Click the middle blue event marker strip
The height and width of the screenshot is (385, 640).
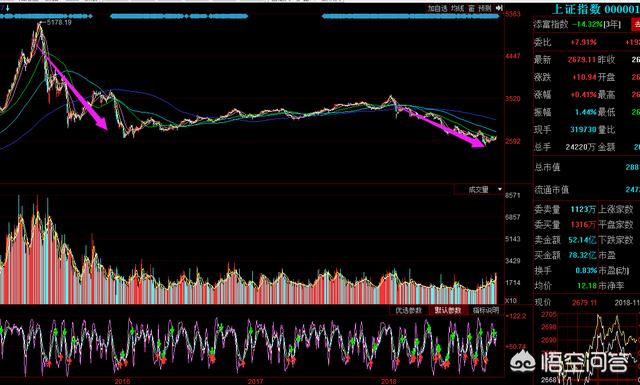click(x=179, y=16)
